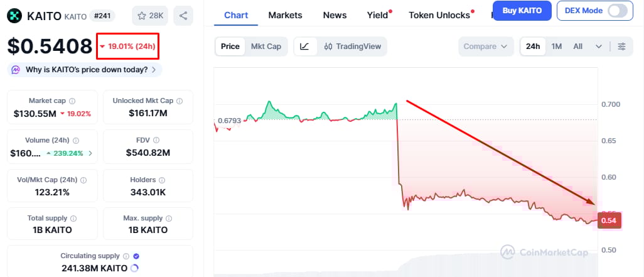The image size is (644, 277).
Task: Click the share icon next to KAITO
Action: click(183, 15)
